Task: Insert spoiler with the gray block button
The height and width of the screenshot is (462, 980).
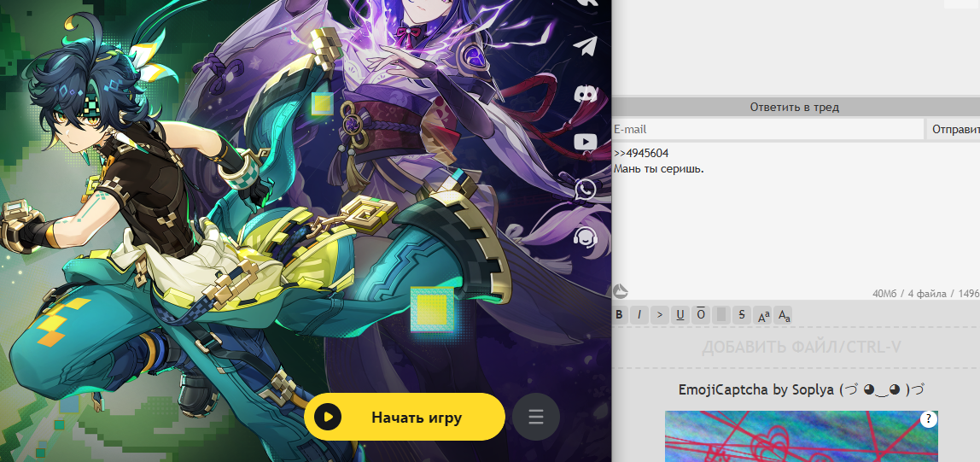Action: coord(721,315)
